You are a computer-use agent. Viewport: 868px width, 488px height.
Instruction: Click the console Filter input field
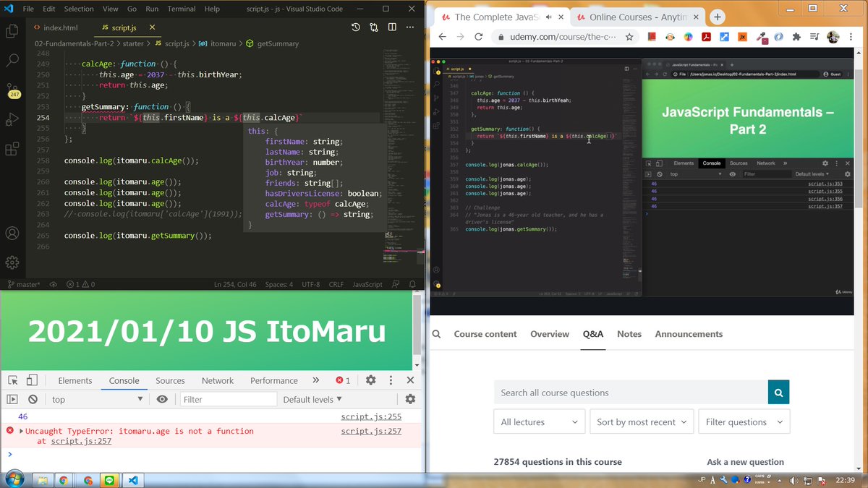[228, 399]
